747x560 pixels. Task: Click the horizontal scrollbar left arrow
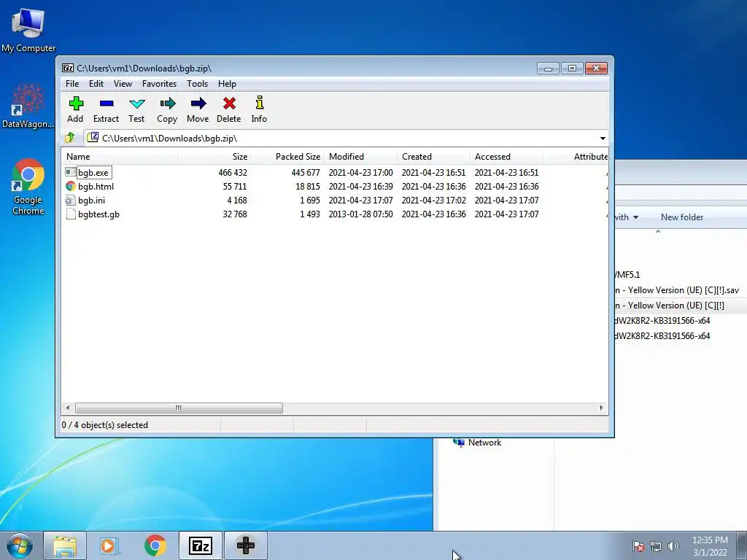(x=68, y=408)
